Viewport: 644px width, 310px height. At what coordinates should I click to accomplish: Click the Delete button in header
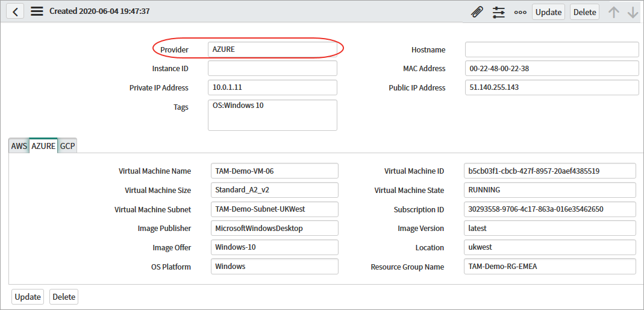[584, 12]
